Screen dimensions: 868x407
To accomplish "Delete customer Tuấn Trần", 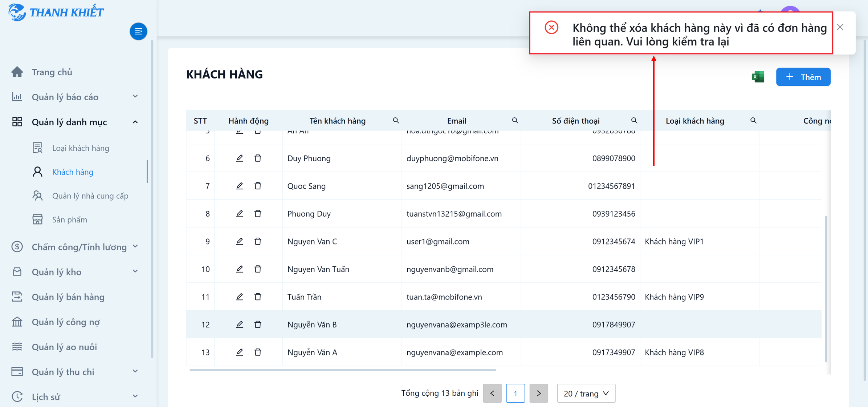I will [258, 297].
